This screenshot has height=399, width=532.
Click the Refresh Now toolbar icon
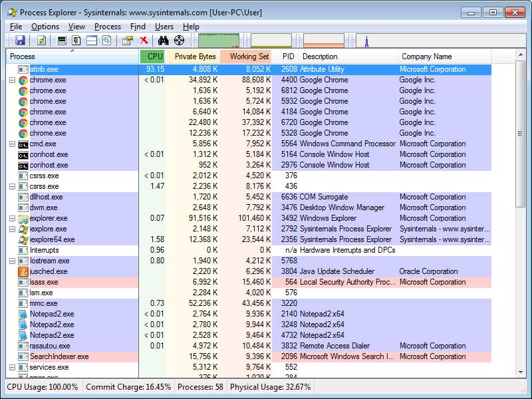click(41, 41)
